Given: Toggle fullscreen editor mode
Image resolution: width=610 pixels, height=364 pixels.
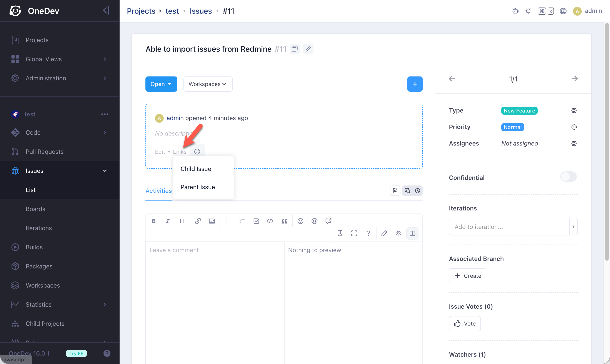Looking at the screenshot, I should (354, 233).
